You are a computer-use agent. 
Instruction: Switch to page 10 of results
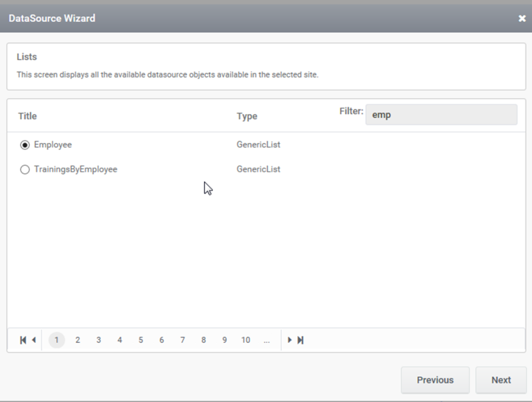246,340
